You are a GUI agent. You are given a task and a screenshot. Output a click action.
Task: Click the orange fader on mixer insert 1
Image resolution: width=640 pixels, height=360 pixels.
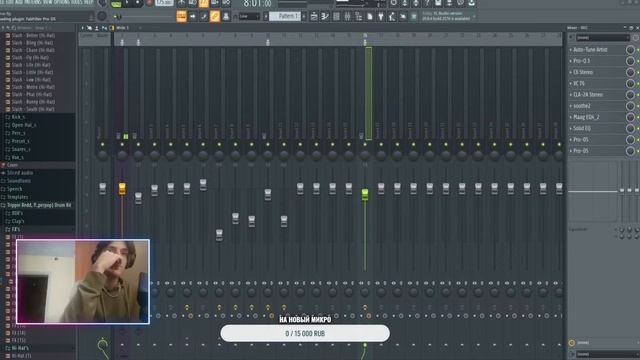coord(122,189)
